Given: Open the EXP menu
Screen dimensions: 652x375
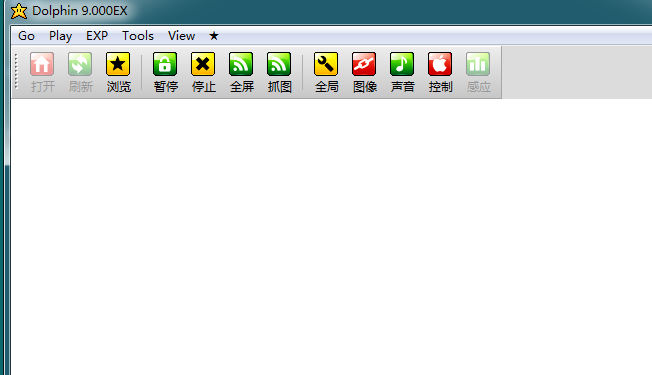Looking at the screenshot, I should click(97, 36).
